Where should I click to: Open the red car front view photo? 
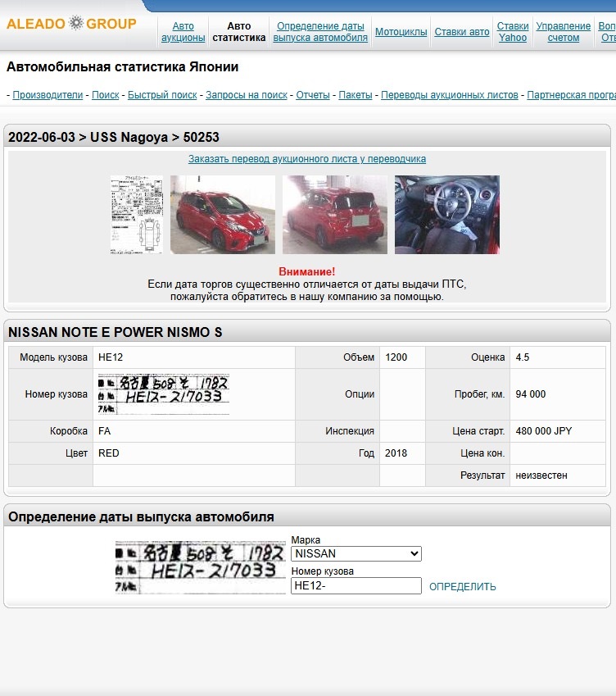[x=223, y=215]
